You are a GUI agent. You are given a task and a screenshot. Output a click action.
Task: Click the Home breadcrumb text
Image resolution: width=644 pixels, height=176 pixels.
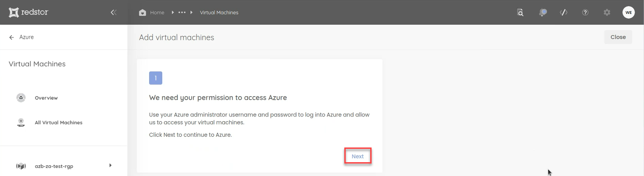(x=157, y=12)
